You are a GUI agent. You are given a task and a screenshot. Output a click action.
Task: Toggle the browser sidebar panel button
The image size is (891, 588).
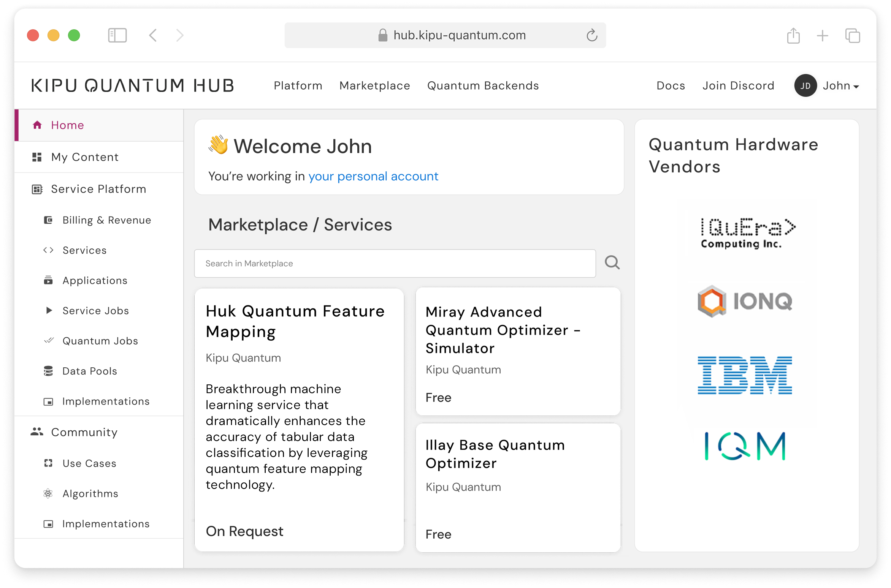117,36
